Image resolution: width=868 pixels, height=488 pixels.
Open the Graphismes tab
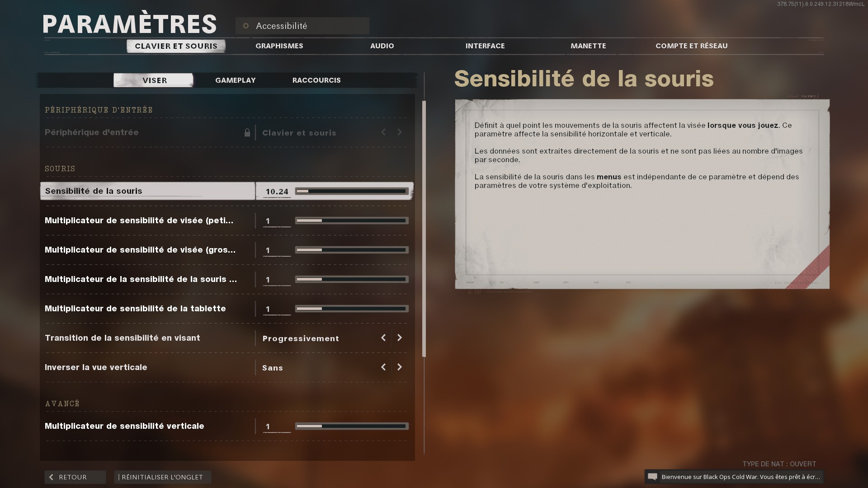click(x=279, y=46)
